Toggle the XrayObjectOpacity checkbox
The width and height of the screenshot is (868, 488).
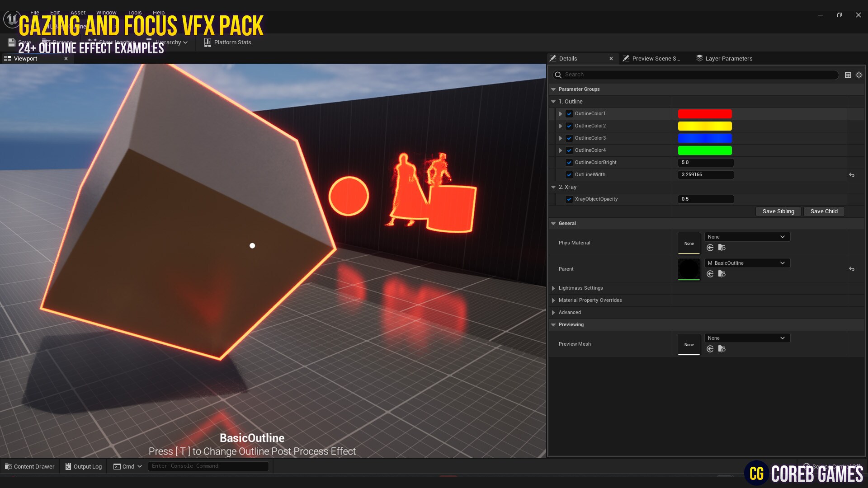[x=569, y=199]
